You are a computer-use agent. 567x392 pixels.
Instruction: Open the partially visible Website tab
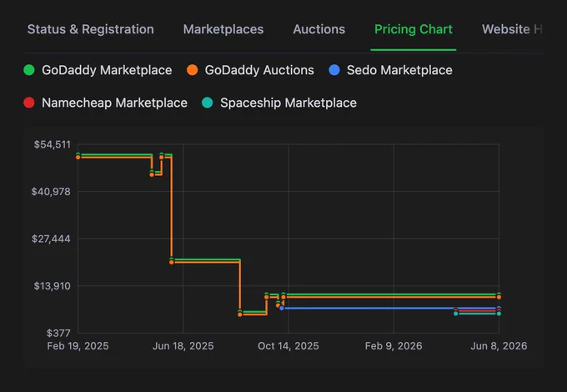(x=512, y=29)
